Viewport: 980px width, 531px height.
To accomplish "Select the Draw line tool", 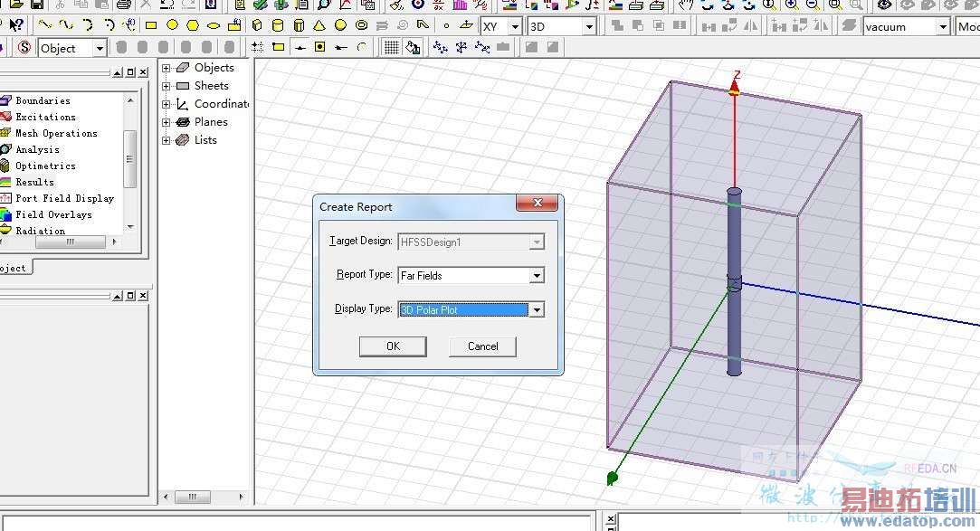I will pos(45,25).
